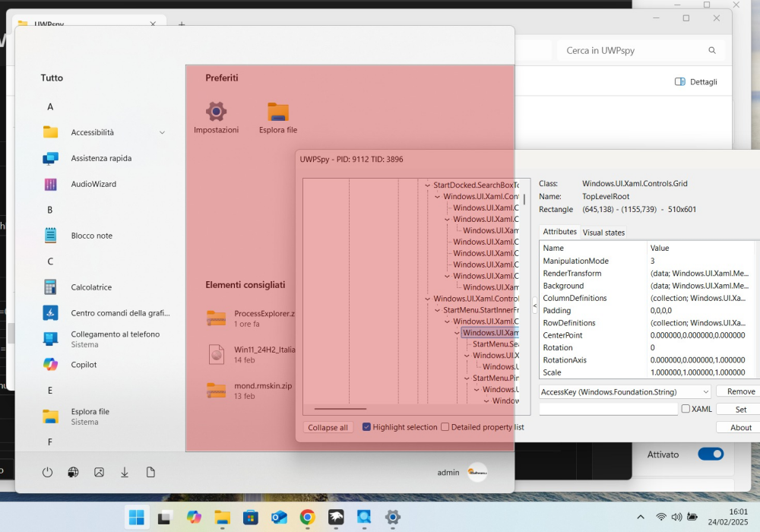Open Google Chrome from the taskbar
This screenshot has height=532, width=760.
coord(307,518)
